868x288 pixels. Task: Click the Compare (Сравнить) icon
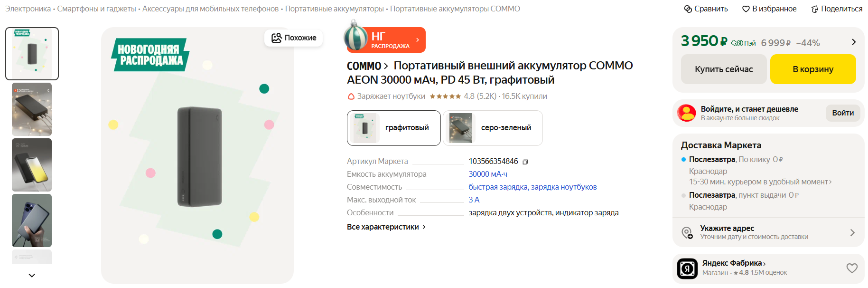688,9
